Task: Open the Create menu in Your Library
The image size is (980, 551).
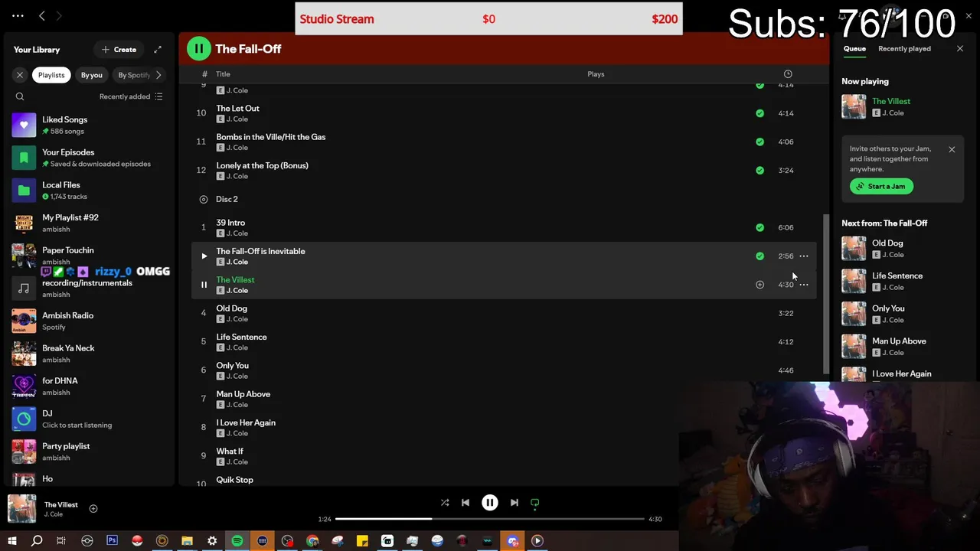Action: click(119, 50)
